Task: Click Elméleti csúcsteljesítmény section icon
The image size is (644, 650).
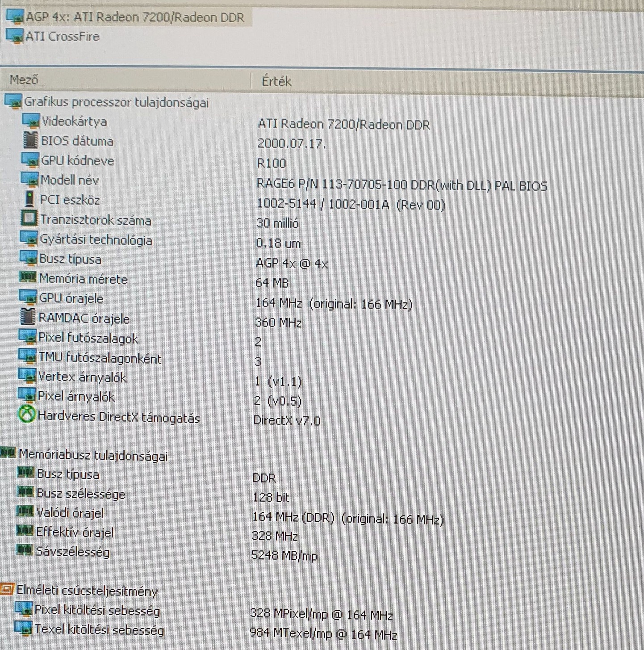Action: [7, 589]
